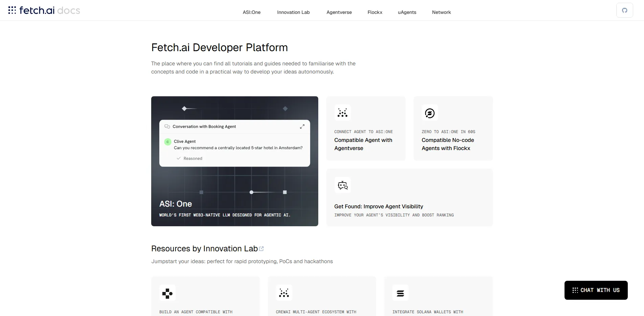Click the CHAT WITH US button
Viewport: 644px width, 316px height.
(x=596, y=290)
